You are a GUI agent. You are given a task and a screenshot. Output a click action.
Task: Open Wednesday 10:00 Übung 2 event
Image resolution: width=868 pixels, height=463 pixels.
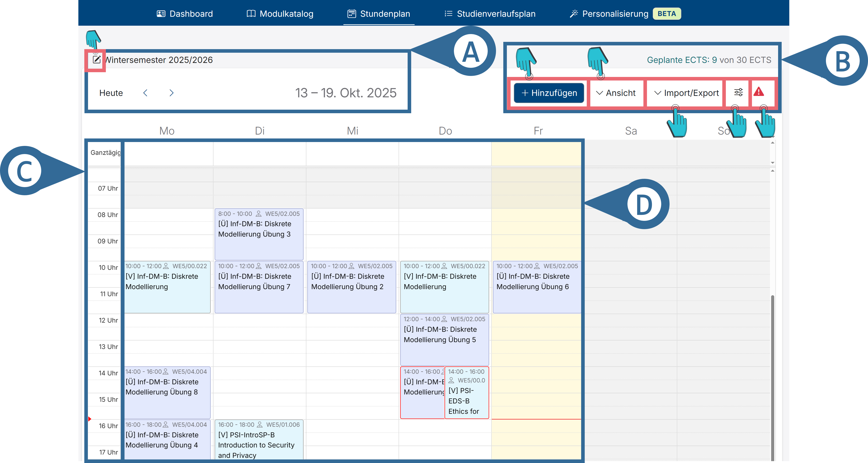(351, 287)
